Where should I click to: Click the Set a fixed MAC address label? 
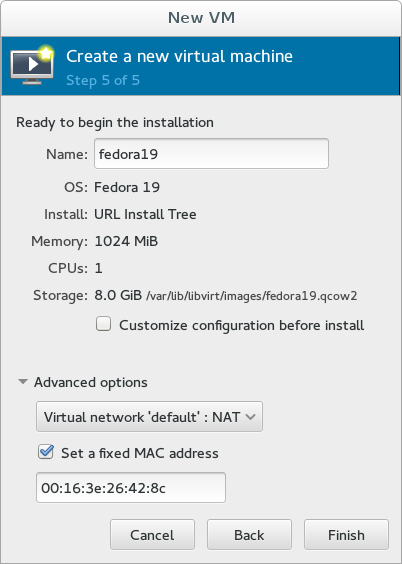click(x=140, y=453)
